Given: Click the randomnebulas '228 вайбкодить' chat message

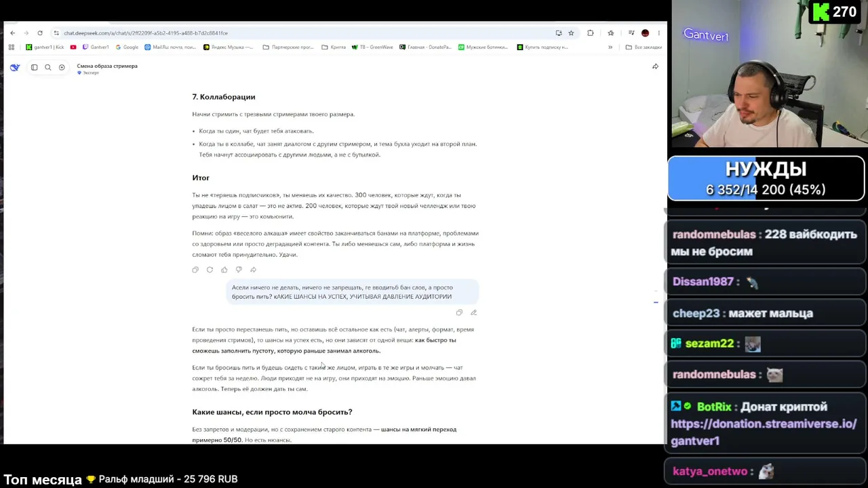Looking at the screenshot, I should pyautogui.click(x=765, y=243).
